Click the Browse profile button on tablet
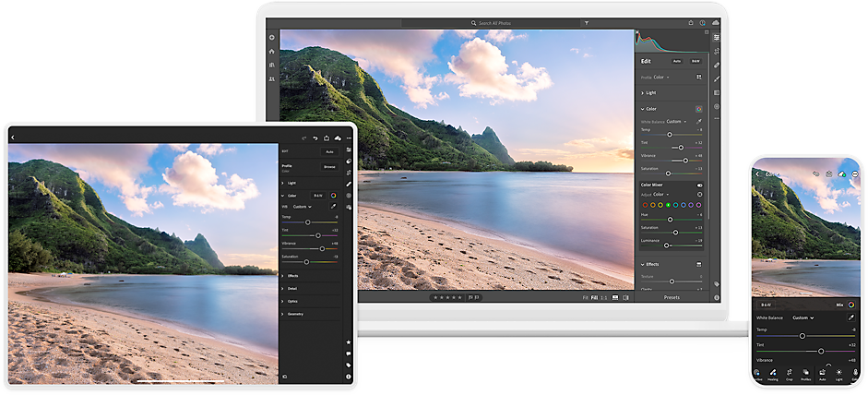The image size is (868, 395). click(329, 167)
